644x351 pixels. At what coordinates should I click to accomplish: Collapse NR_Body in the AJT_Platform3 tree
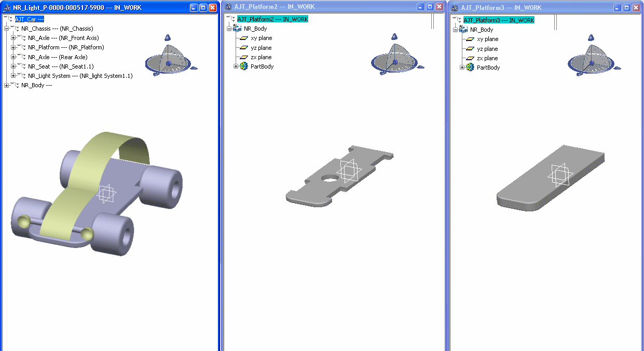456,30
